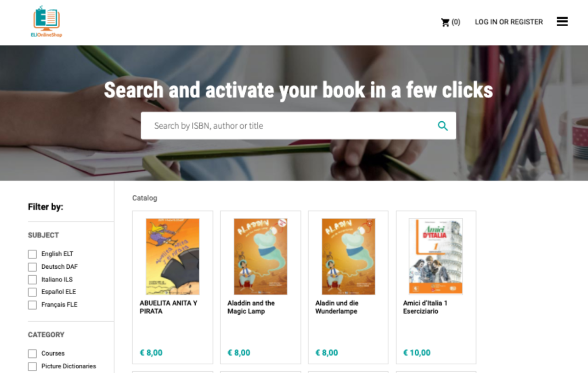Select the Español ELE filter checkbox
This screenshot has height=373, width=588.
32,292
